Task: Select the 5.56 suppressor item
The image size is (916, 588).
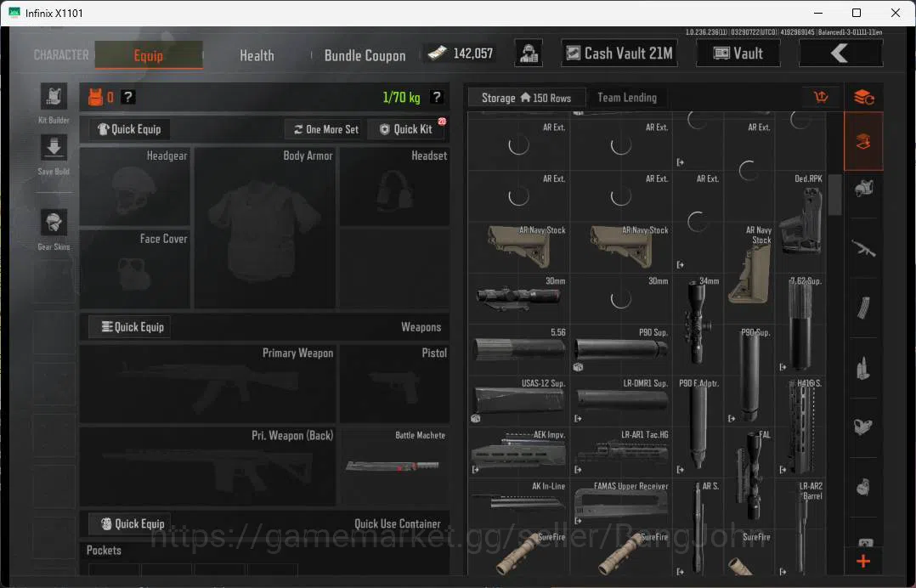Action: click(x=518, y=348)
